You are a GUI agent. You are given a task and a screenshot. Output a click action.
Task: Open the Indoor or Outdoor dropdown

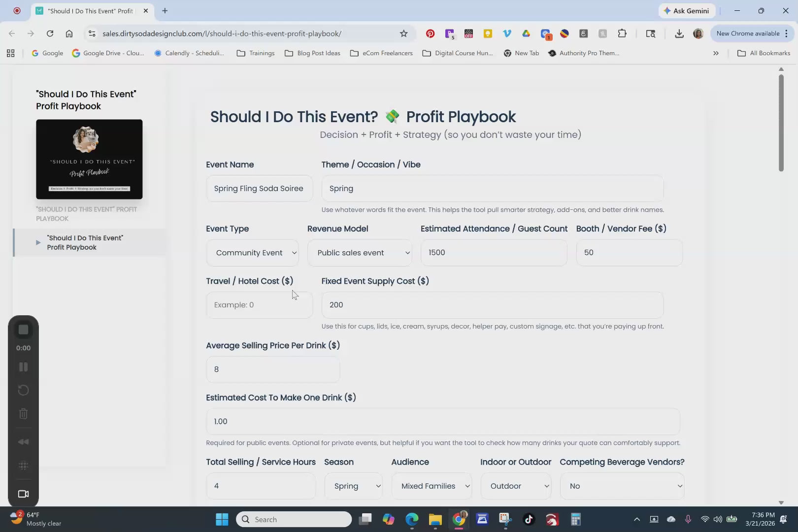pos(516,486)
